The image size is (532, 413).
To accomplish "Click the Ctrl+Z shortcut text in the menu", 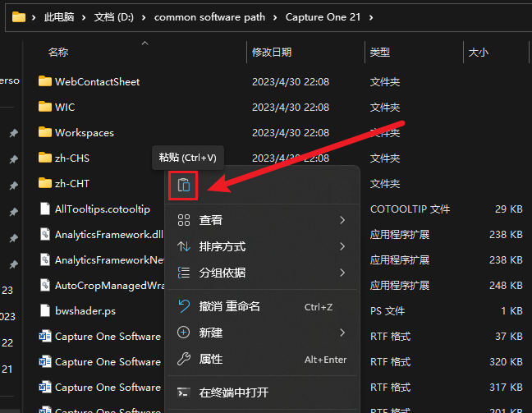I will coord(319,307).
